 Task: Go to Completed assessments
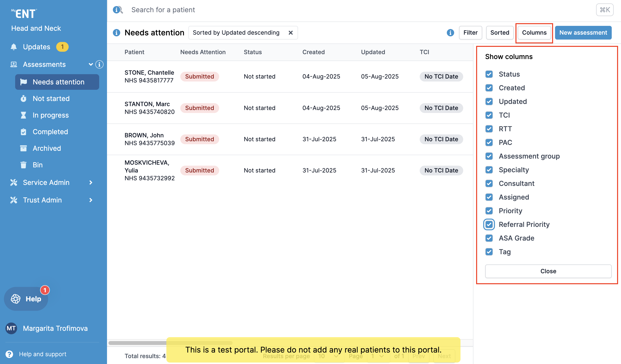[x=50, y=132]
